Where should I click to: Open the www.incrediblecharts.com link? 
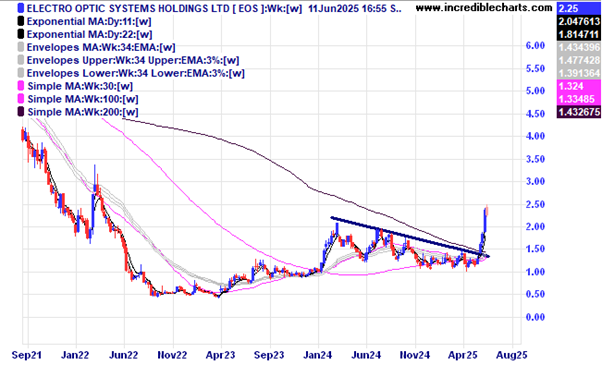485,8
